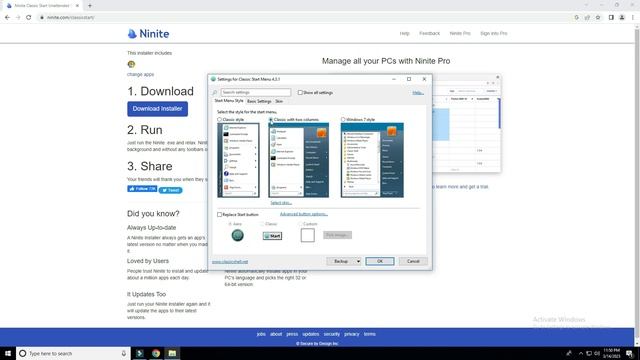This screenshot has height=360, width=640.
Task: Click the Pick image button
Action: 337,235
